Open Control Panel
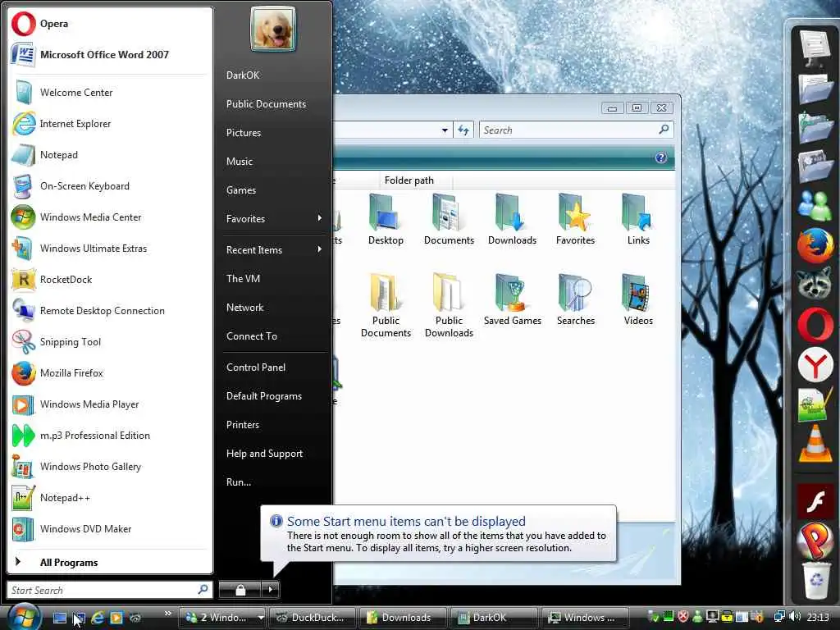Viewport: 840px width, 630px height. click(256, 367)
